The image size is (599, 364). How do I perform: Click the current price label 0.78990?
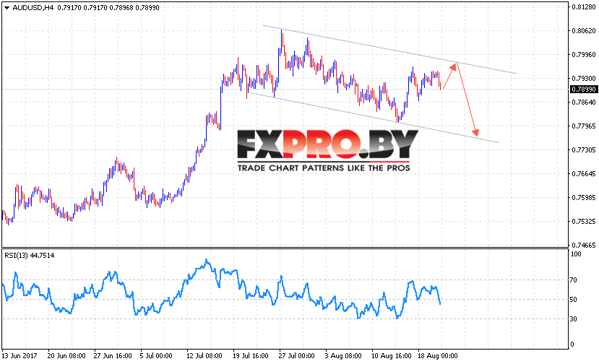click(x=583, y=90)
